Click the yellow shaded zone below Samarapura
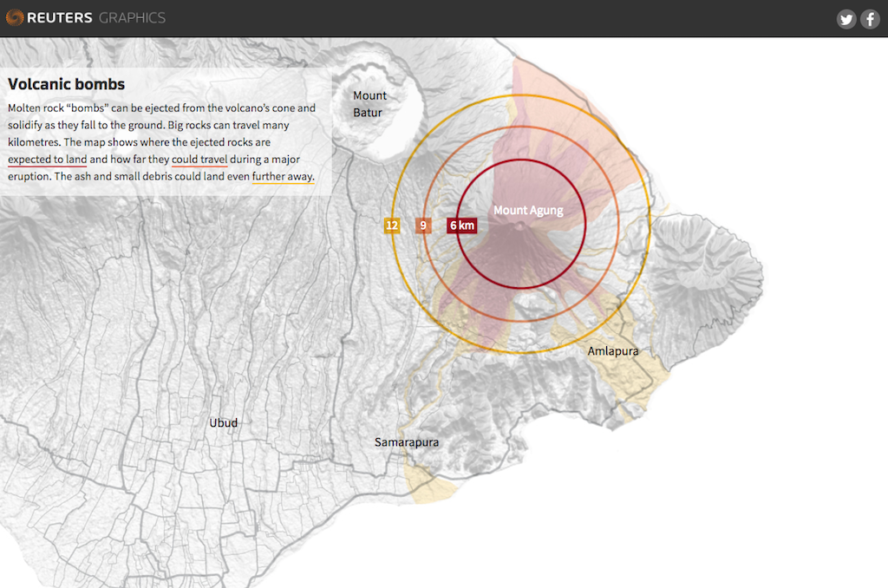The height and width of the screenshot is (588, 888). (429, 487)
